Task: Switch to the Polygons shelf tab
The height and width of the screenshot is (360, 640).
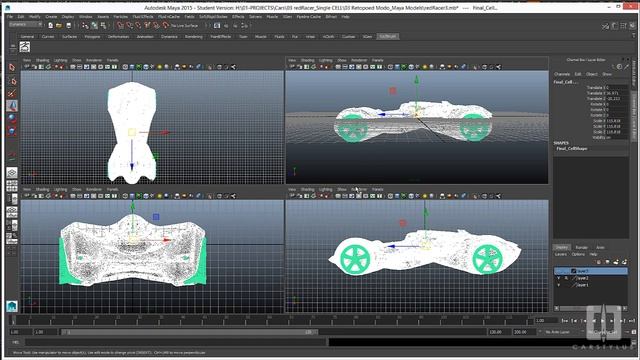Action: point(92,36)
